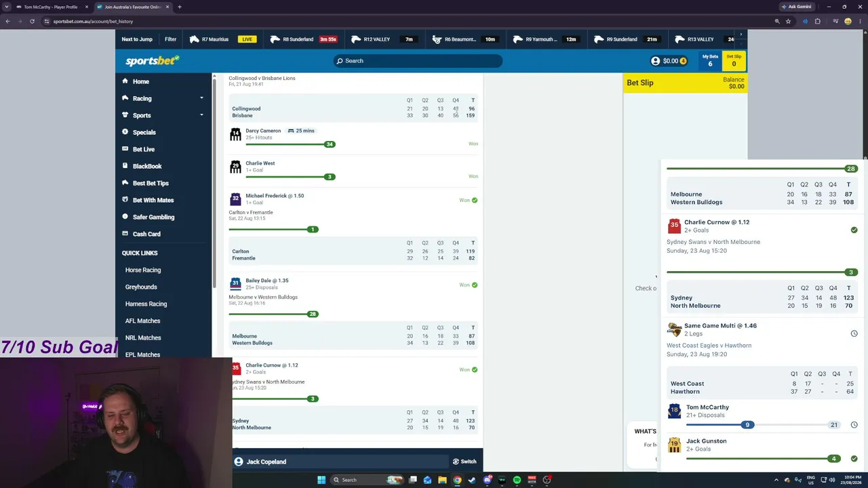The width and height of the screenshot is (868, 488).
Task: Open the Bet Slip tab showing 0
Action: (x=734, y=60)
